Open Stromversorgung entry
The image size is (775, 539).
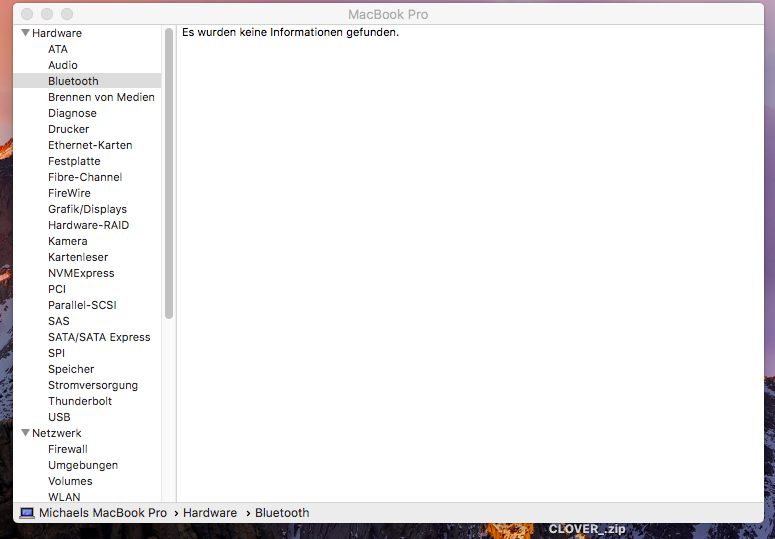point(93,385)
